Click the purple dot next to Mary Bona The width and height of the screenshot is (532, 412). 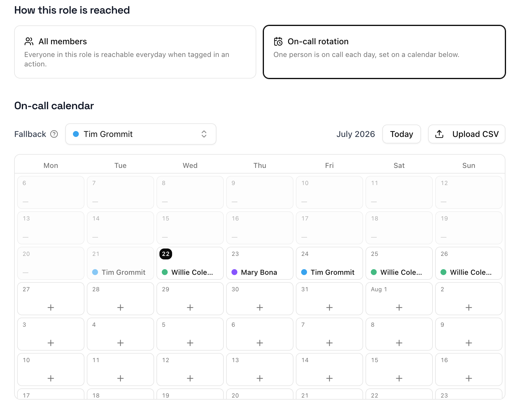pos(234,272)
